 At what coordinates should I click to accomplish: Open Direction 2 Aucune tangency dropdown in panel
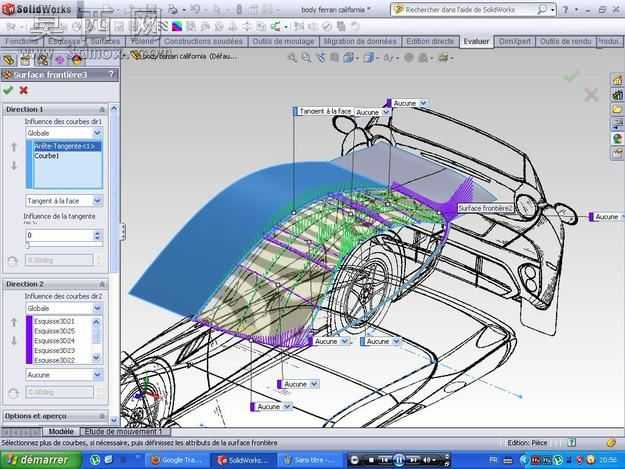(98, 375)
